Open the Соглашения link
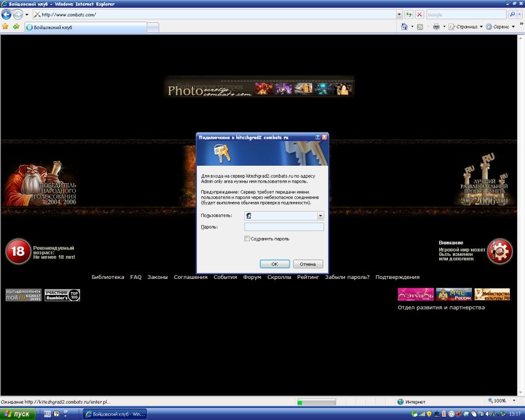Image resolution: width=525 pixels, height=420 pixels. point(190,277)
